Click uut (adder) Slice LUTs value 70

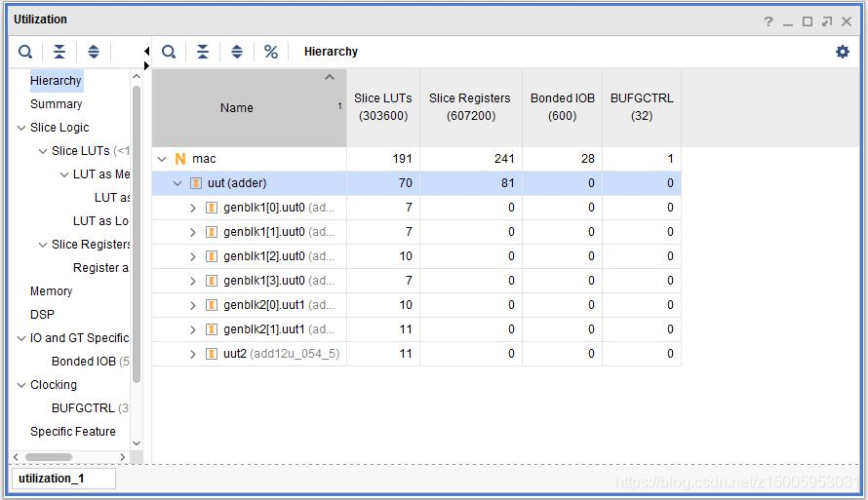(x=406, y=183)
